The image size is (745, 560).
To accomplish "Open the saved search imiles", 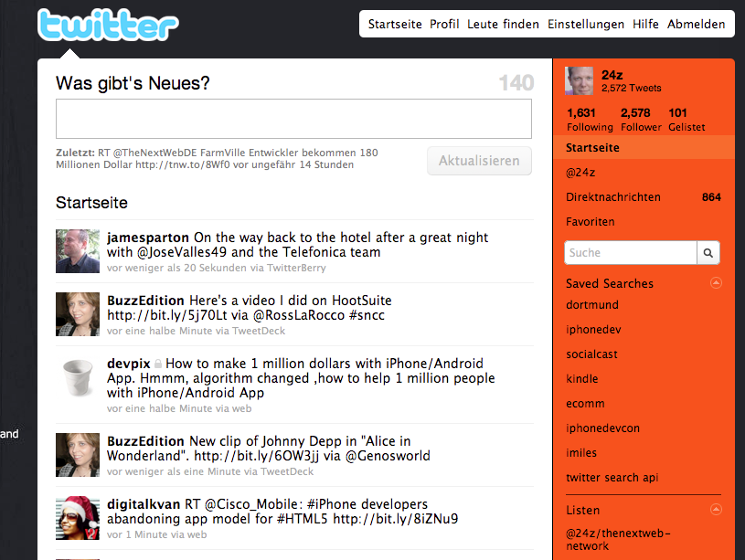I will pyautogui.click(x=581, y=453).
